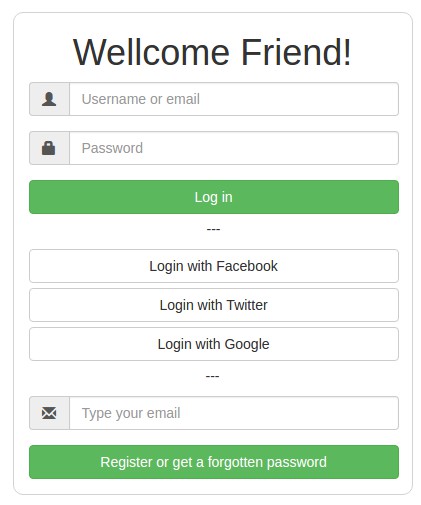Click the dashes separator below Log in
Screen dimensions: 421x505
(x=213, y=229)
